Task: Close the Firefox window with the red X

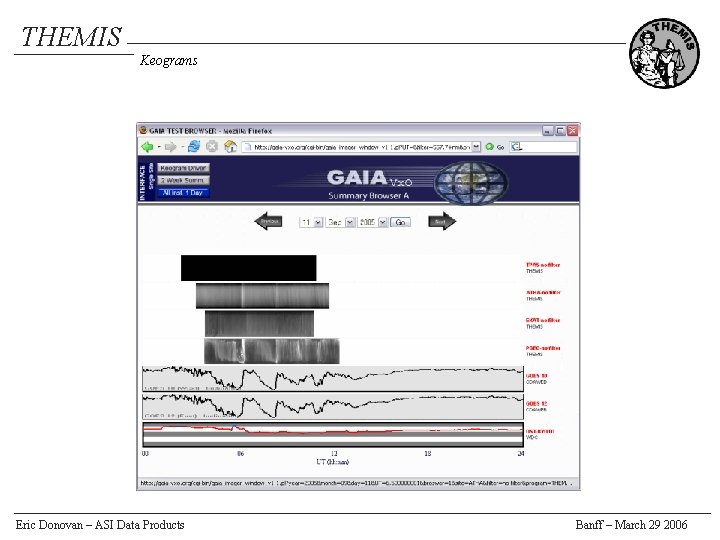Action: 572,131
